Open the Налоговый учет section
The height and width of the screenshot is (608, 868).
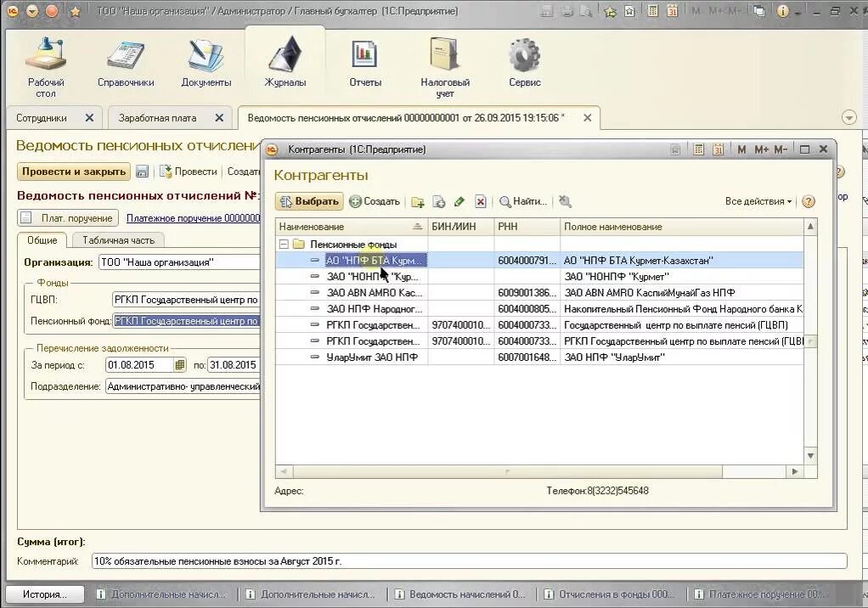pyautogui.click(x=444, y=66)
